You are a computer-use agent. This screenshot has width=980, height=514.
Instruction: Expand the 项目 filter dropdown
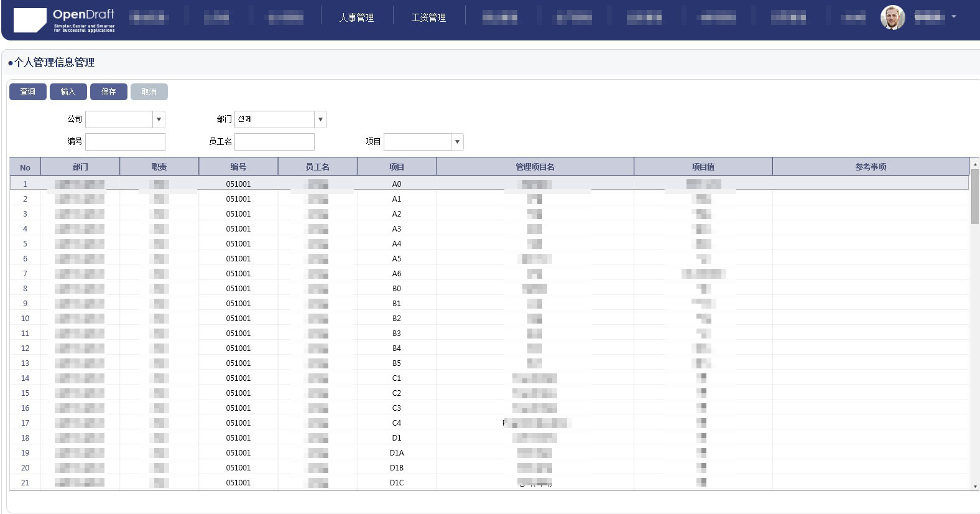coord(457,142)
